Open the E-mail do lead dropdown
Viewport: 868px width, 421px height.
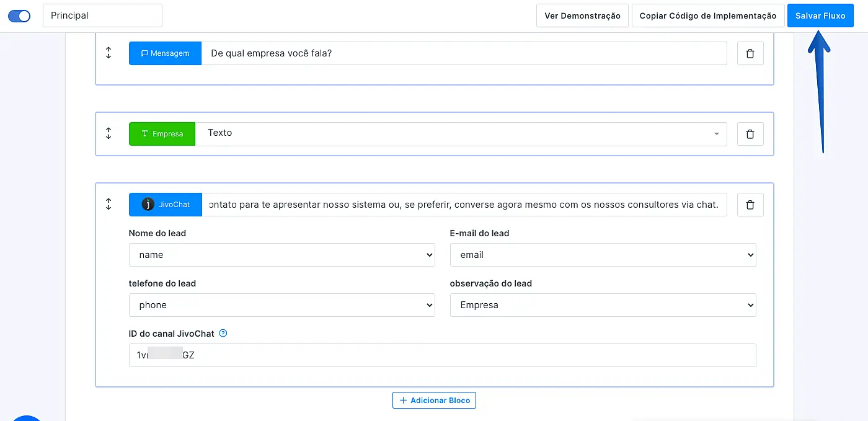(603, 255)
